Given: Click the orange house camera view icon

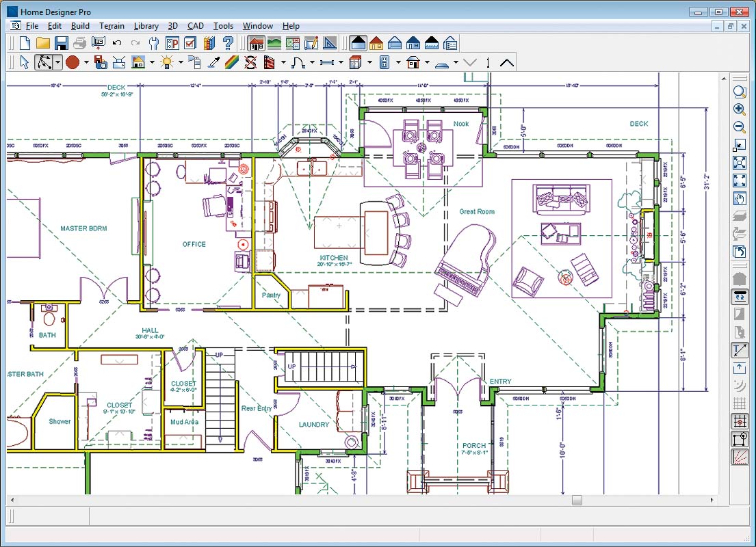Looking at the screenshot, I should pos(376,43).
